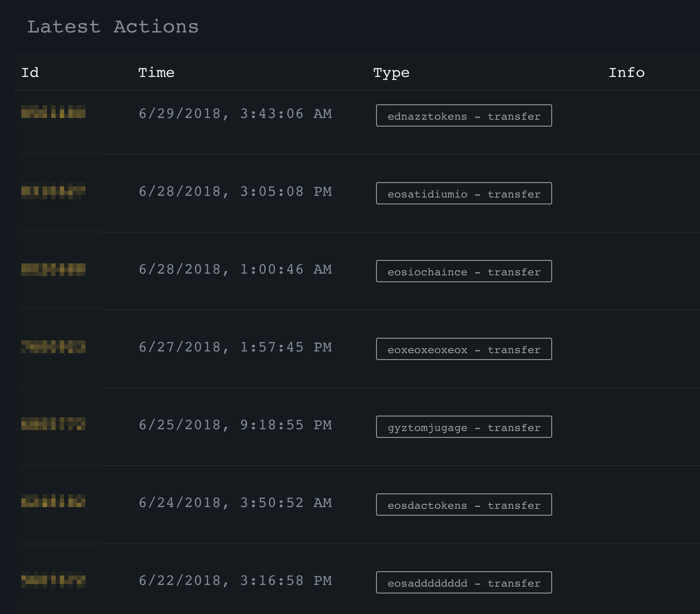Image resolution: width=700 pixels, height=614 pixels.
Task: Select the time 6/24/2018, 3:50:52 AM
Action: click(x=235, y=503)
